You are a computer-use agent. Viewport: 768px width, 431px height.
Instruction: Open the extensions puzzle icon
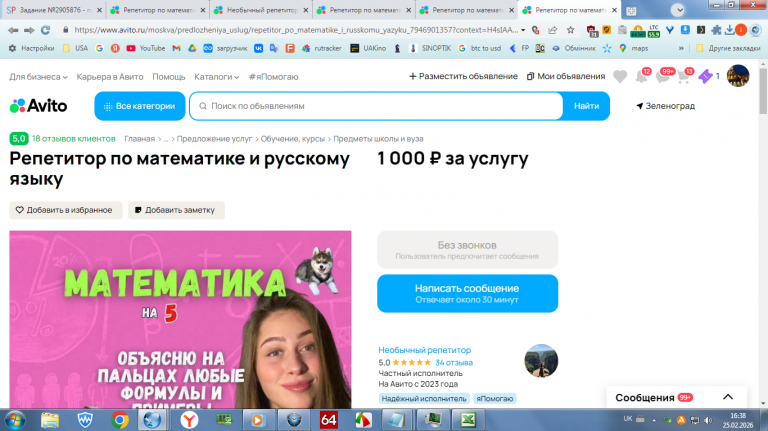(x=716, y=30)
